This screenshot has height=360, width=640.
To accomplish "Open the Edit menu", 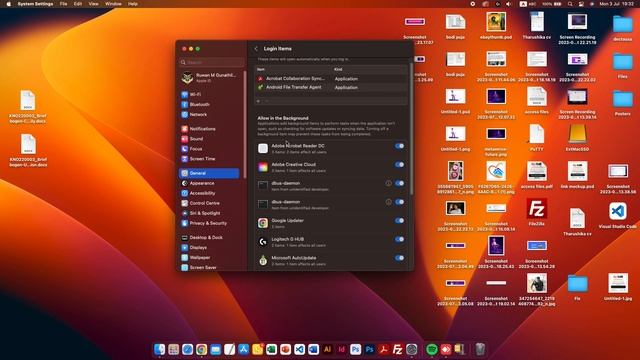I will [x=78, y=4].
